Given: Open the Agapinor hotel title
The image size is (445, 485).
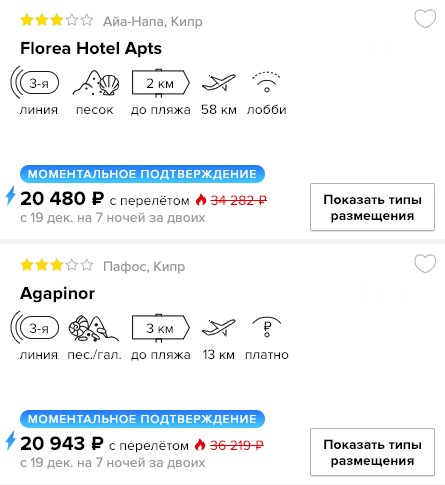Looking at the screenshot, I should [x=57, y=294].
